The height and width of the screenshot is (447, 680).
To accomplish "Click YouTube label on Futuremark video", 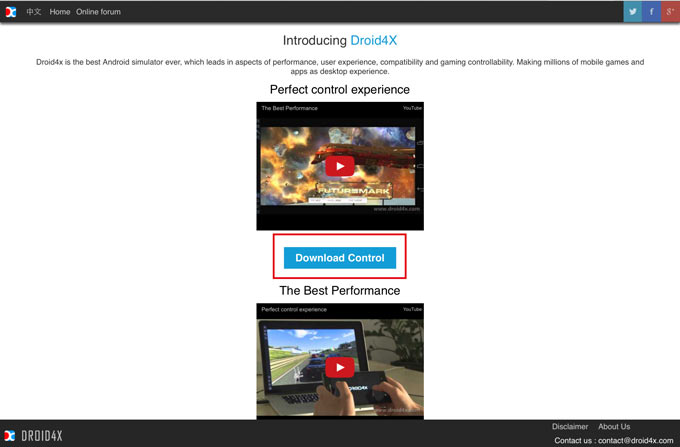I will (x=412, y=108).
